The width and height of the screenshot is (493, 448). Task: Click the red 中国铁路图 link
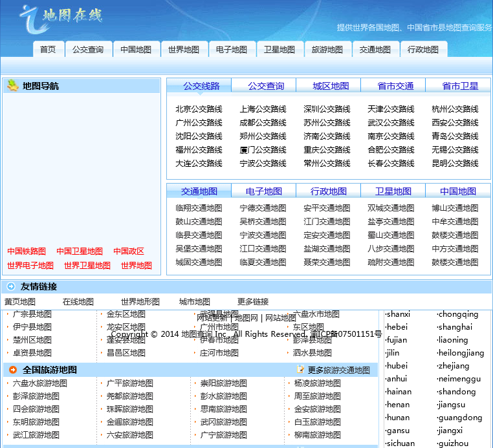coord(27,251)
